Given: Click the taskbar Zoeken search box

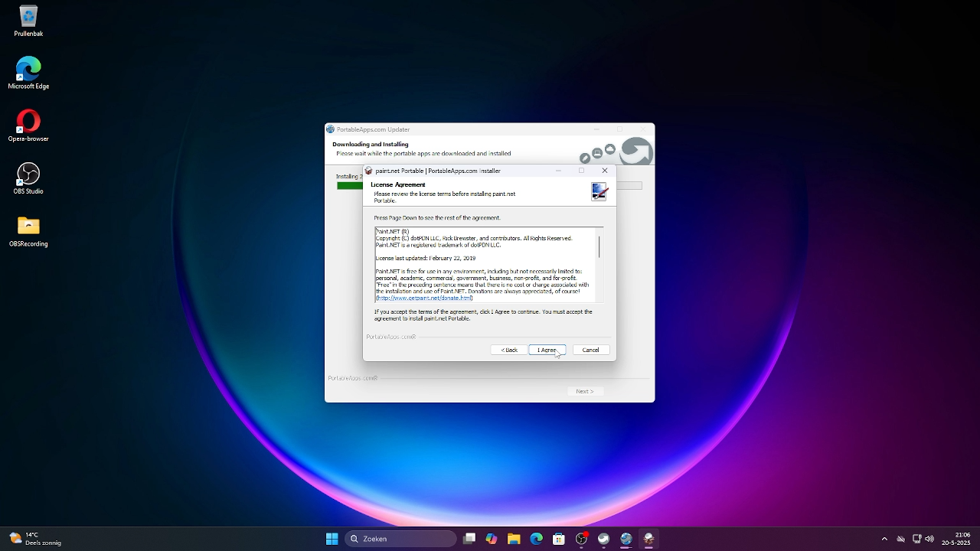Looking at the screenshot, I should (x=401, y=539).
